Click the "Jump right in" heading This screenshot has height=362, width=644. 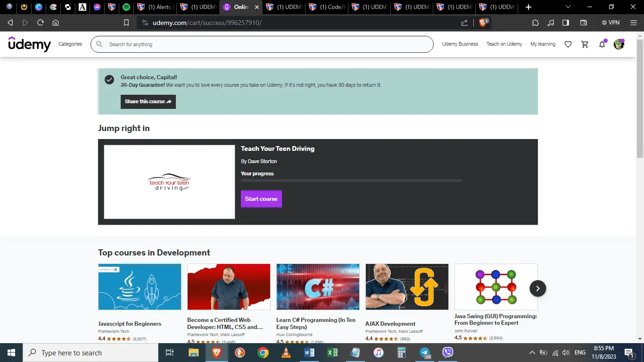(124, 128)
